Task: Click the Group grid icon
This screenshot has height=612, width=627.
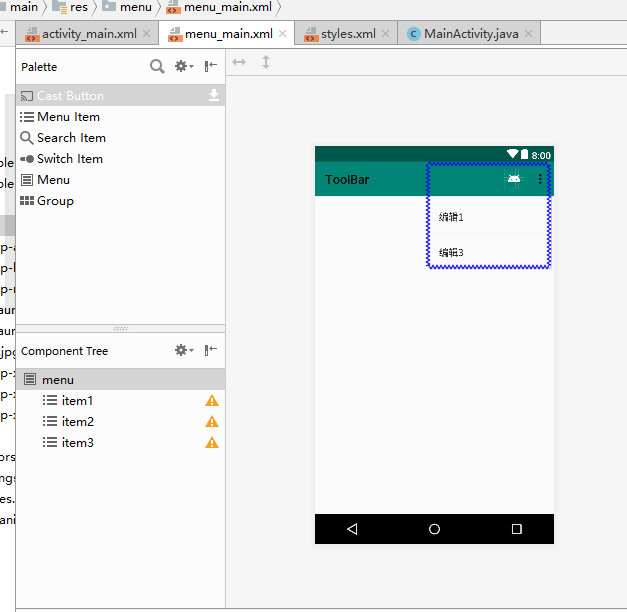Action: [27, 201]
